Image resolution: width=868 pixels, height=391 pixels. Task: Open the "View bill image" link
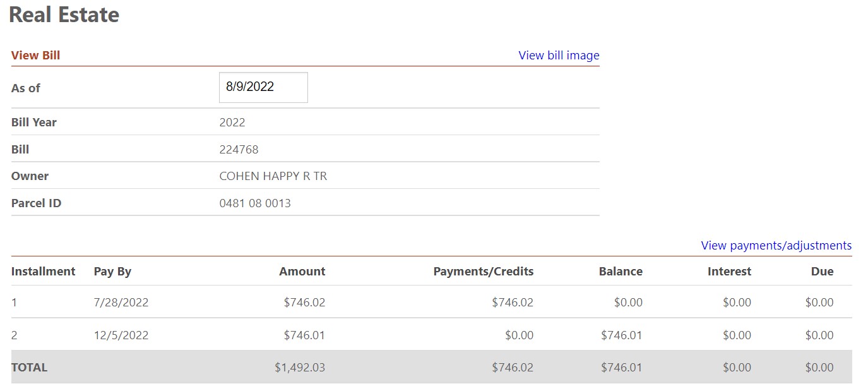pyautogui.click(x=559, y=56)
